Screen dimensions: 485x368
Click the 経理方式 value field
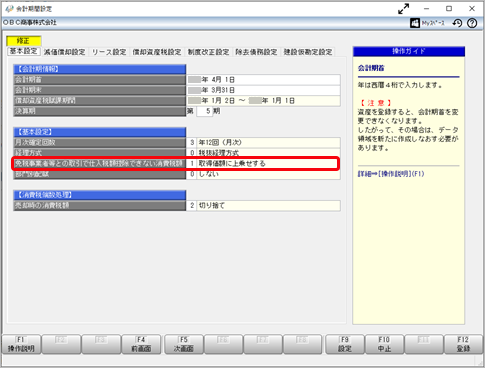tap(263, 153)
